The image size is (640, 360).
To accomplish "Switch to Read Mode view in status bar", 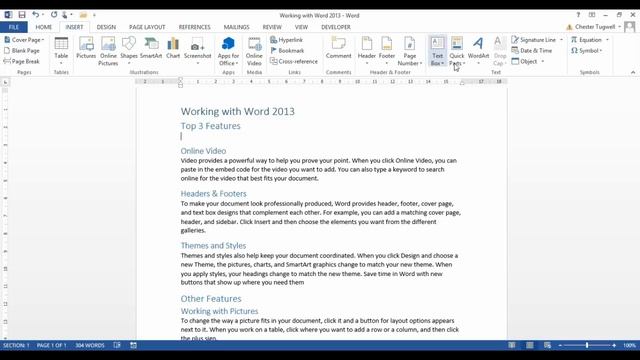I will [511, 345].
